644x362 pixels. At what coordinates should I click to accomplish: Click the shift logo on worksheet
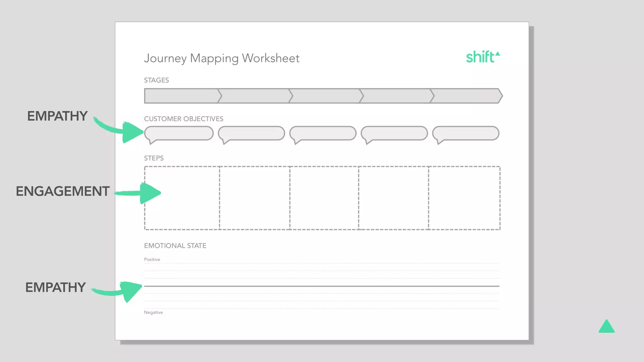482,57
